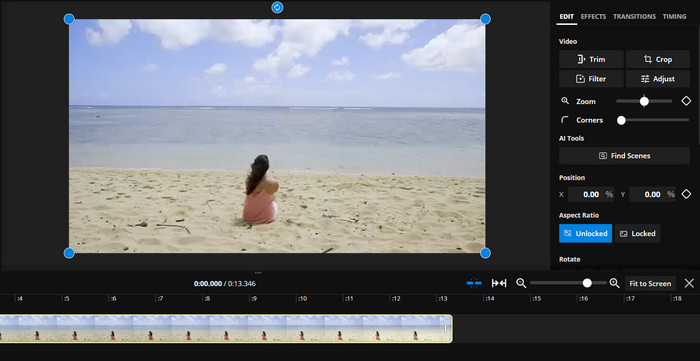Open the Filter options

(x=591, y=79)
